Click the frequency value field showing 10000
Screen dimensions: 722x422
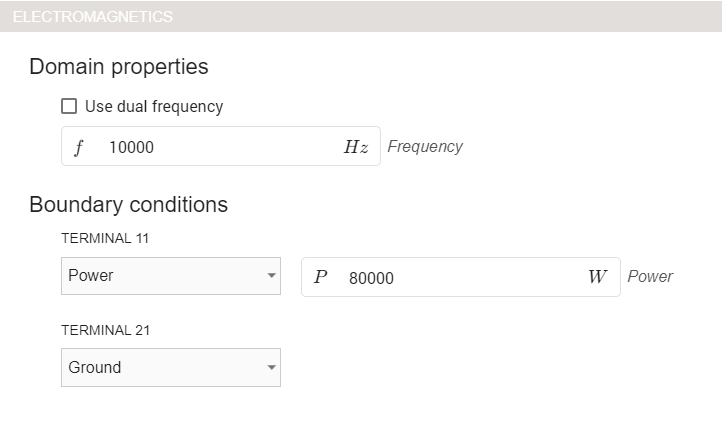(x=220, y=147)
